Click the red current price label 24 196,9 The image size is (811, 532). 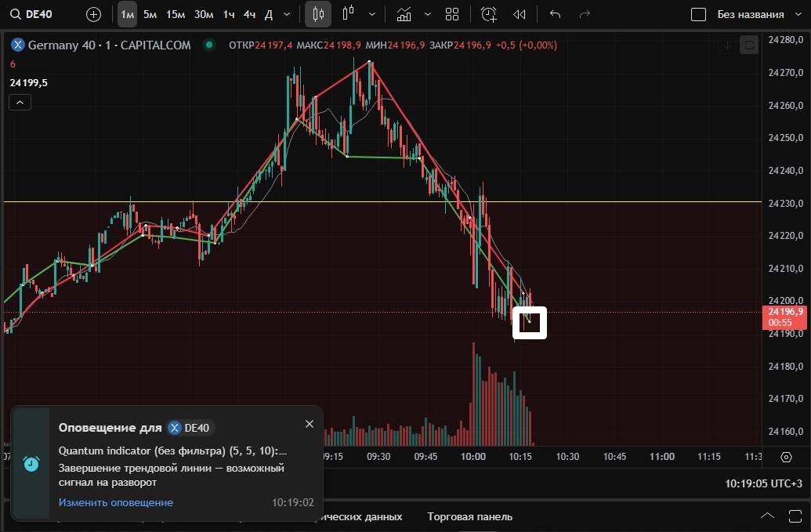[784, 317]
